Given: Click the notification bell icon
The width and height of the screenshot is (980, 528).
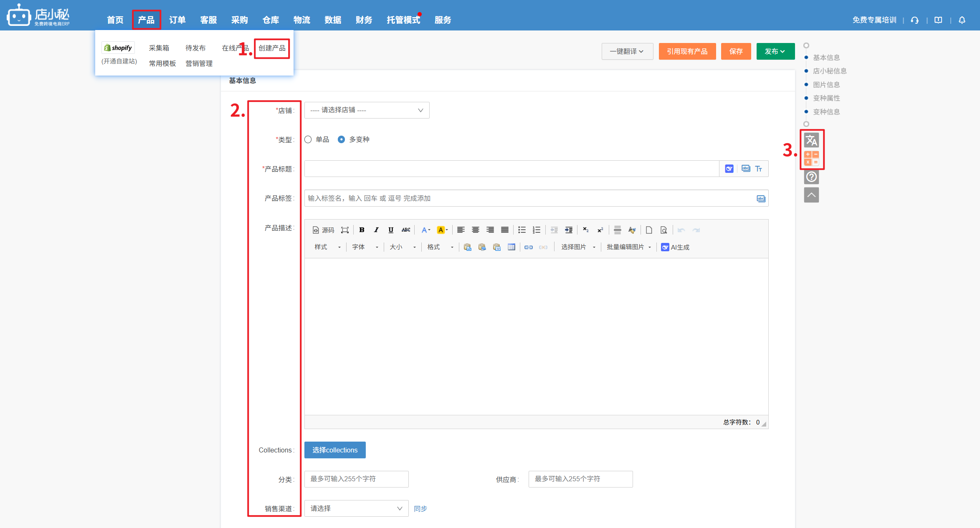Looking at the screenshot, I should click(x=962, y=20).
